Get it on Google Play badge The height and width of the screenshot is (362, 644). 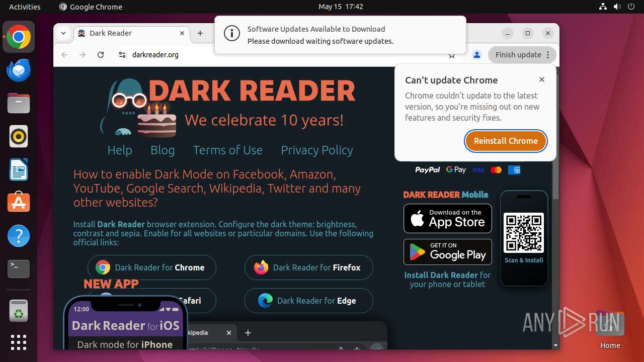448,251
